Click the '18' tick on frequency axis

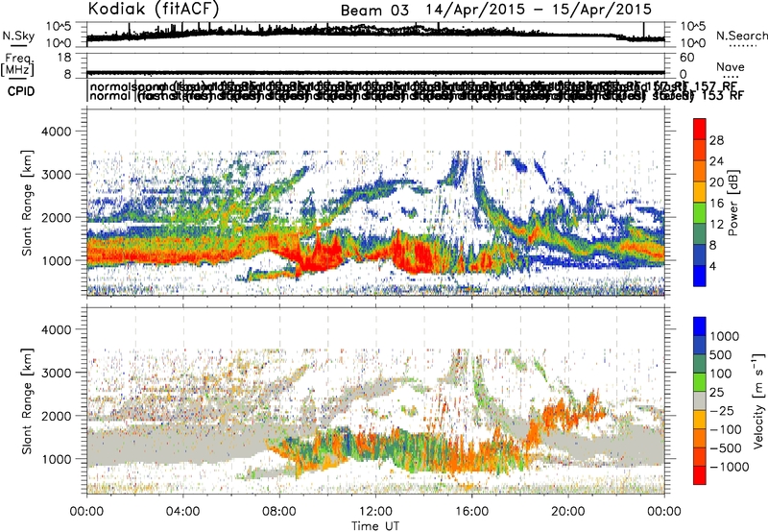point(64,58)
